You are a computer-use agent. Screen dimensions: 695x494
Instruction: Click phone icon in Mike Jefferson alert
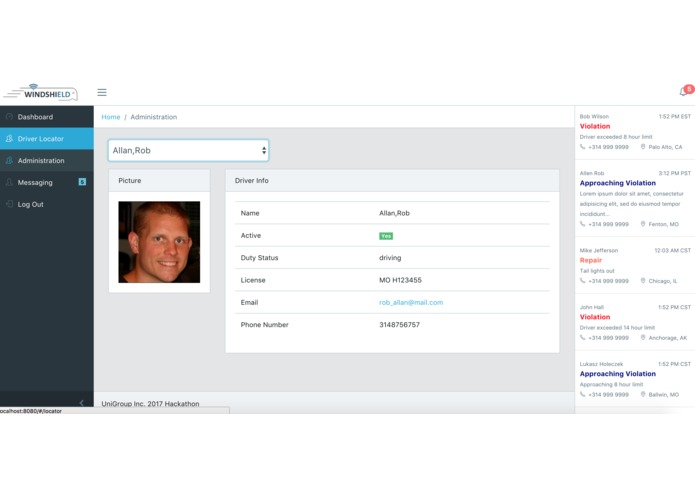pos(583,280)
